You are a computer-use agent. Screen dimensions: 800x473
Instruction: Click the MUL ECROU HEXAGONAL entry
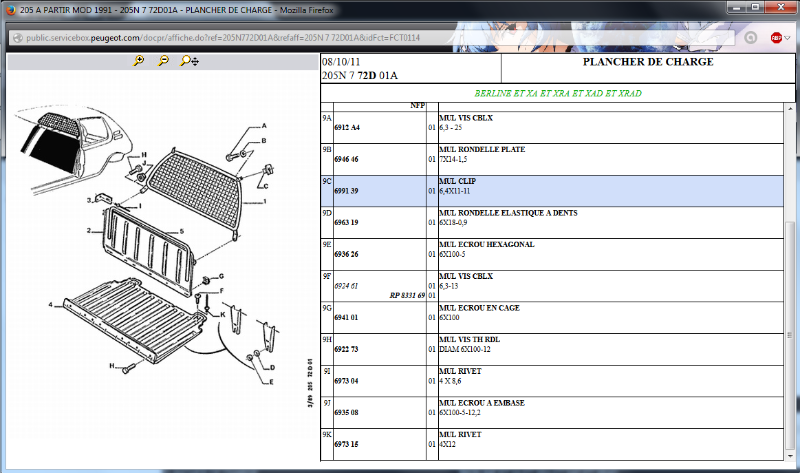click(487, 245)
